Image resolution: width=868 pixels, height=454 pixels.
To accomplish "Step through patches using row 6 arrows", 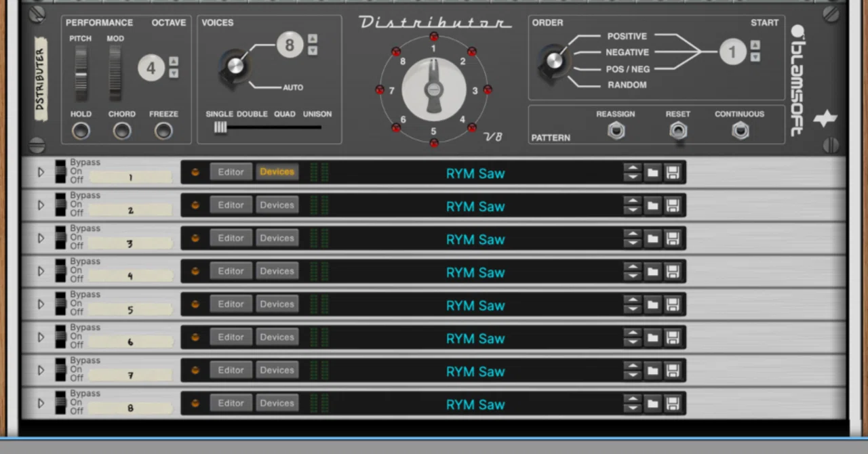I will point(632,338).
